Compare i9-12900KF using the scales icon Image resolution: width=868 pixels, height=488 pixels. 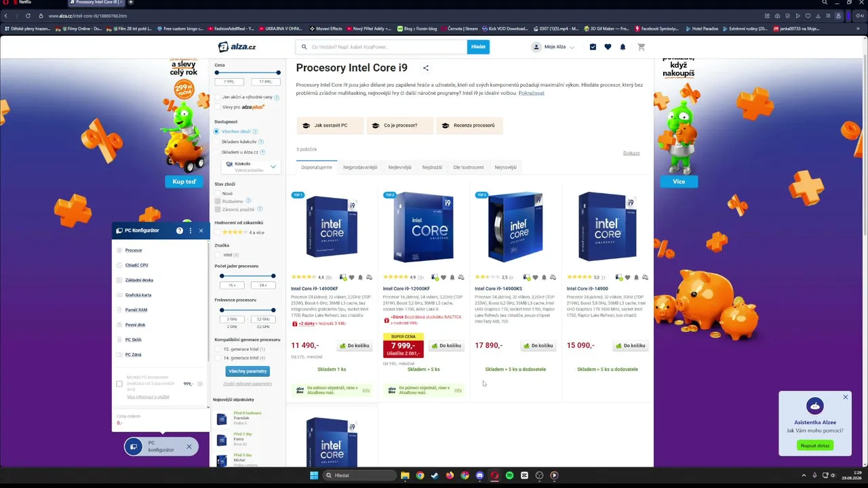(x=461, y=277)
